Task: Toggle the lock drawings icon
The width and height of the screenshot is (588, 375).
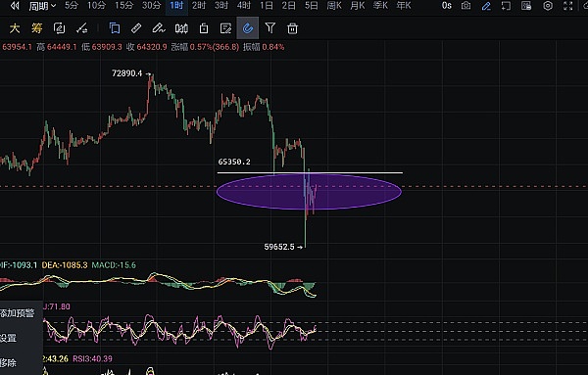Action: 204,28
